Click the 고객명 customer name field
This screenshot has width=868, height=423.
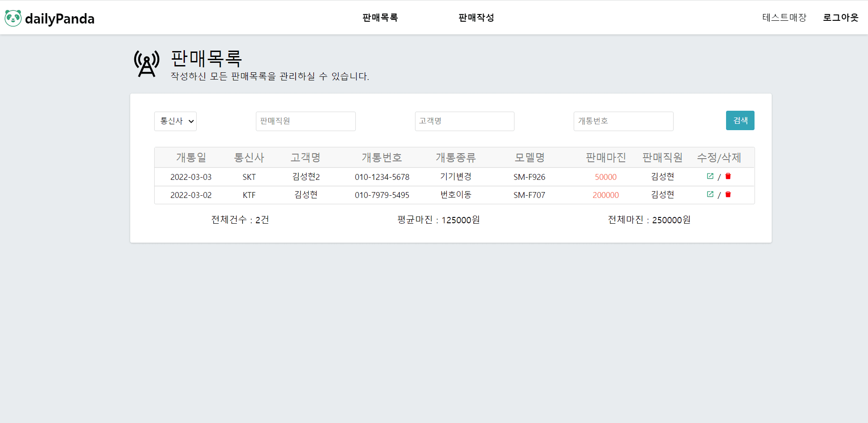pyautogui.click(x=464, y=121)
